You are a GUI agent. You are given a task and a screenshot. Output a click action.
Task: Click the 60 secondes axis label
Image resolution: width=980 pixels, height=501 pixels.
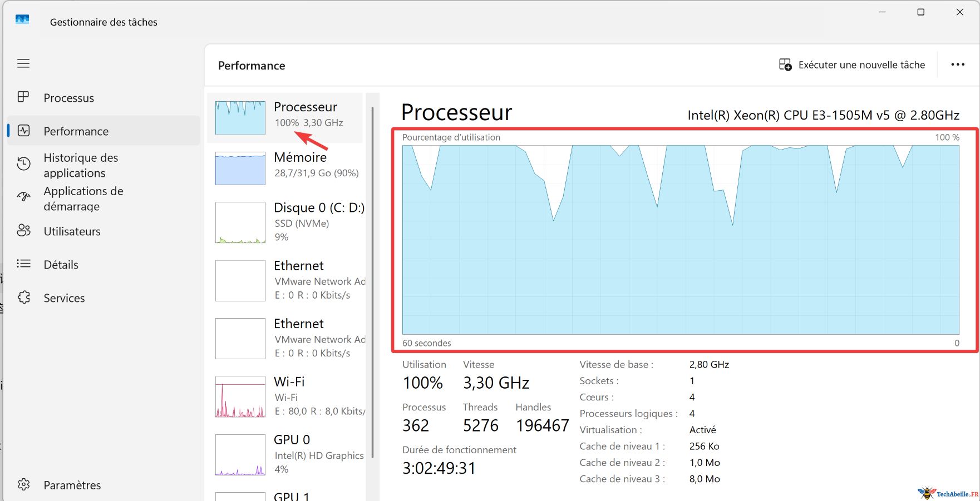click(x=427, y=343)
